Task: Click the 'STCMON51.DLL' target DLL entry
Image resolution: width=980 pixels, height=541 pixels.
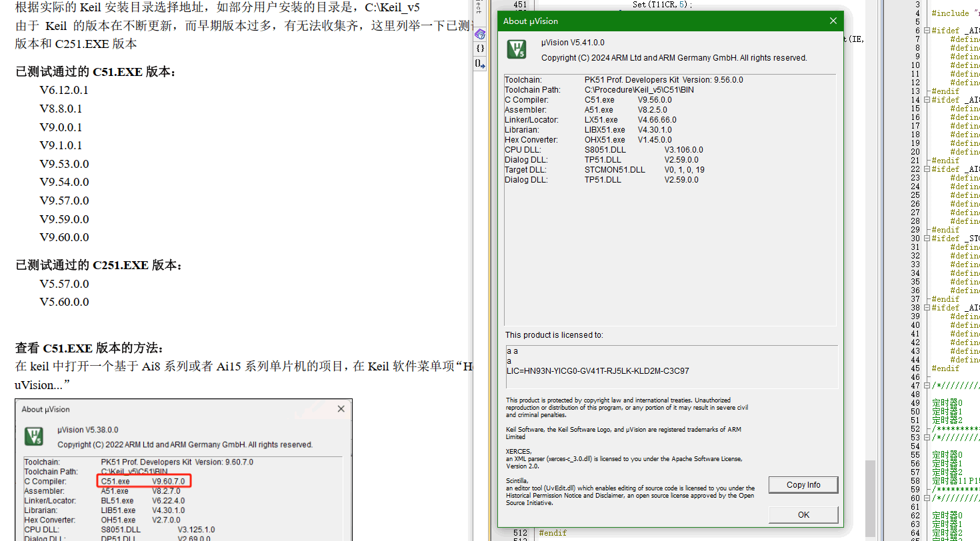Action: click(615, 170)
